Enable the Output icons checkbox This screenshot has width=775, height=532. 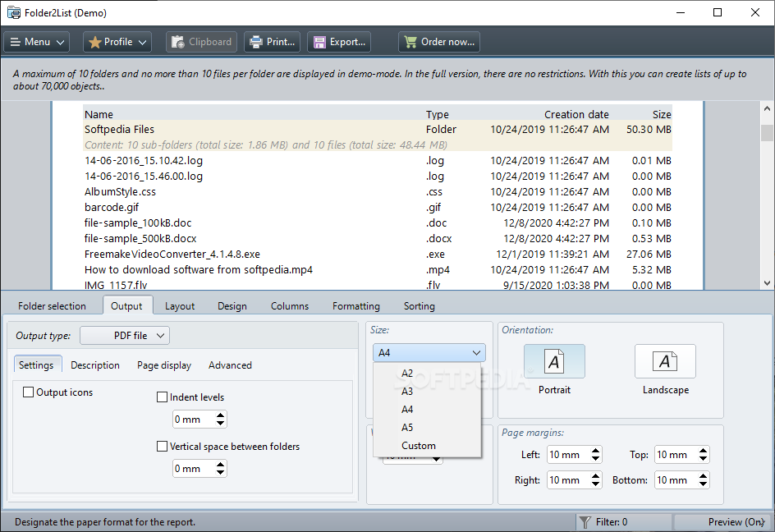coord(28,392)
